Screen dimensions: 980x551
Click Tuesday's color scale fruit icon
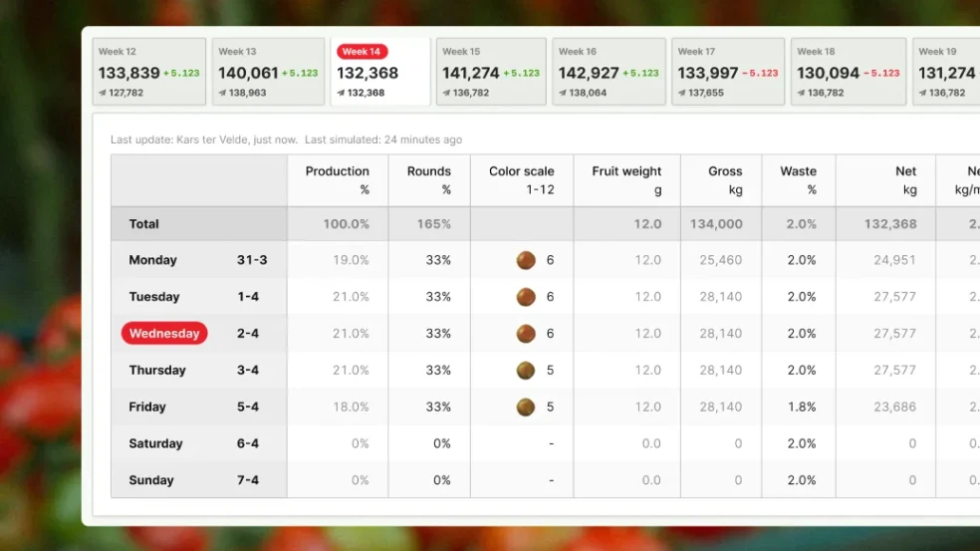[x=526, y=297]
